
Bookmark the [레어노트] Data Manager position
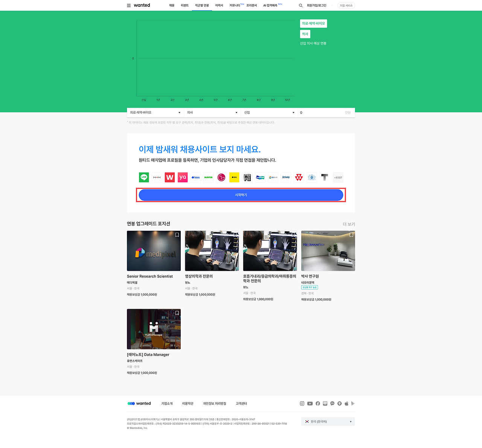point(177,313)
